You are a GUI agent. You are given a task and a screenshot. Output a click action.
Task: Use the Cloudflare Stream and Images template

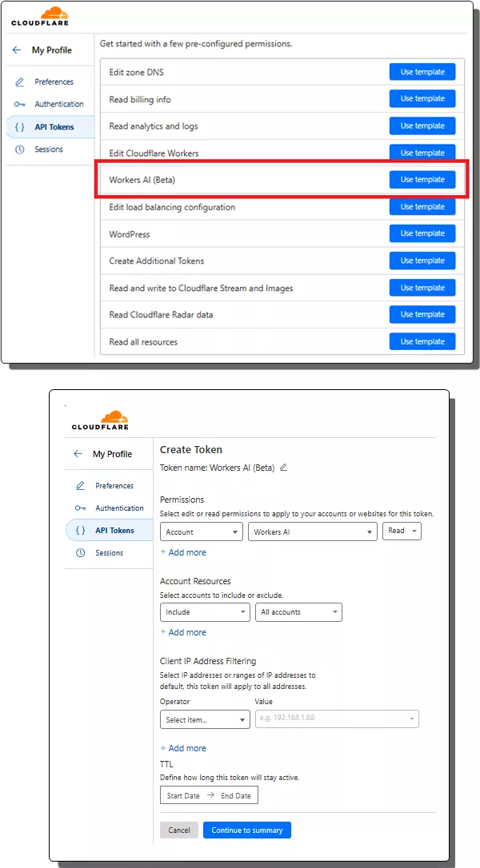(x=422, y=288)
